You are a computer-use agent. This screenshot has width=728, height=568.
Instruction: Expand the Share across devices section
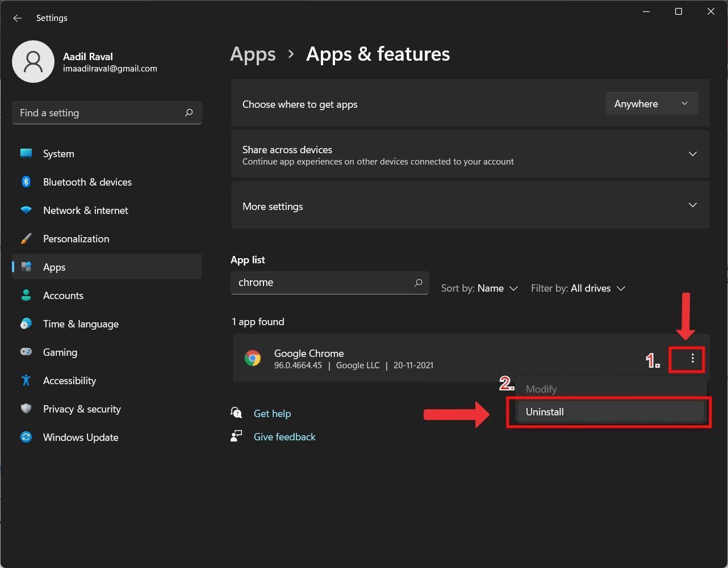tap(692, 154)
